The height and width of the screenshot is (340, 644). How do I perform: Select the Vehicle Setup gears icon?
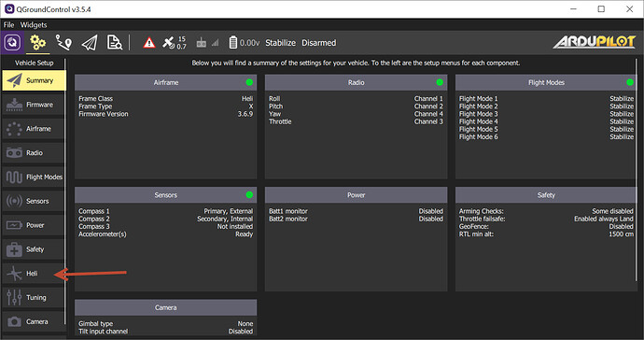tap(37, 43)
